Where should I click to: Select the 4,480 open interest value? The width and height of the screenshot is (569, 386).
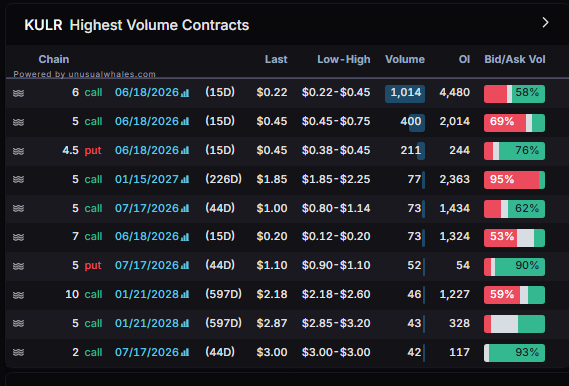click(455, 93)
